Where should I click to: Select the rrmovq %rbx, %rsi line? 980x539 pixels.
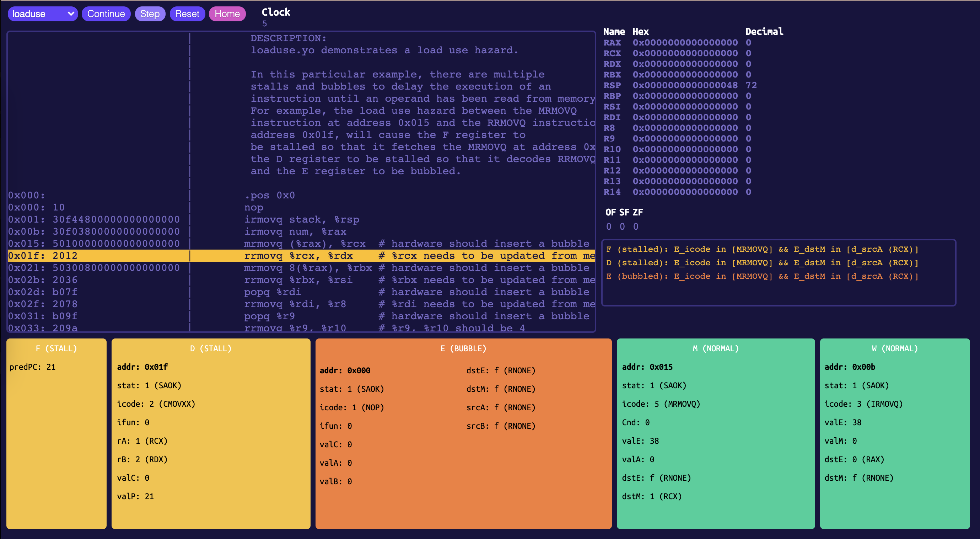click(301, 280)
